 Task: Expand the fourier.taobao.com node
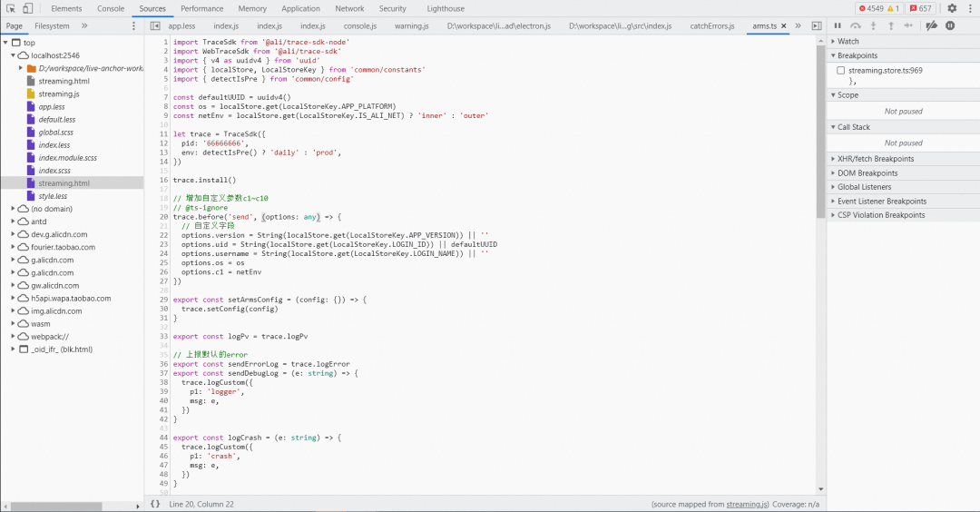click(x=13, y=247)
